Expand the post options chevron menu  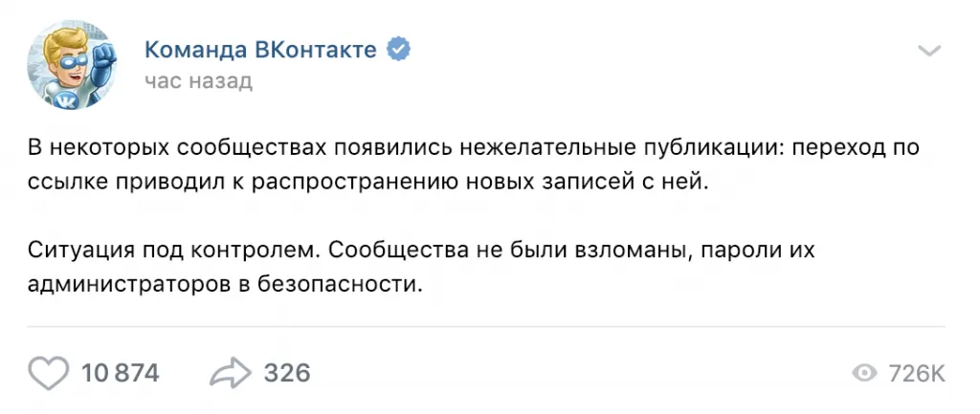(x=928, y=51)
